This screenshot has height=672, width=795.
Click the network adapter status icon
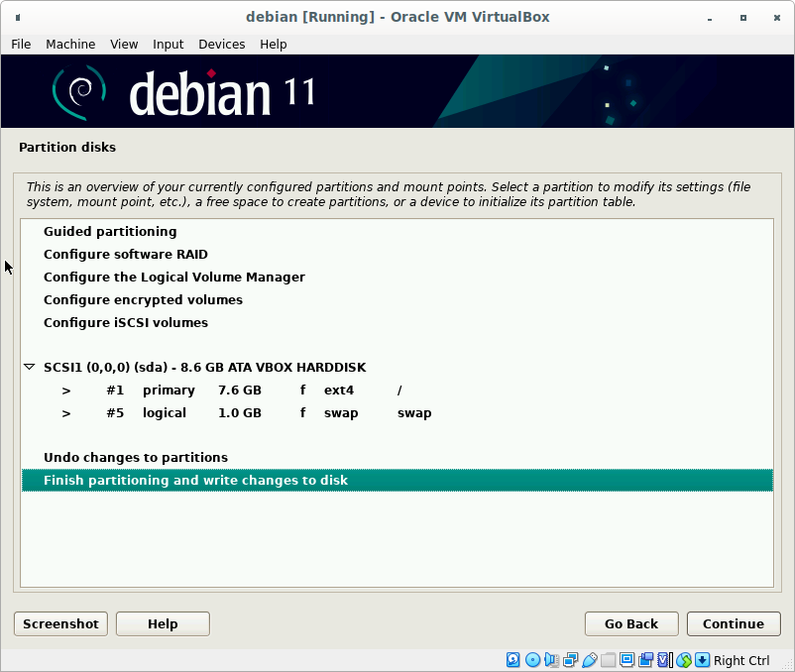(x=570, y=660)
